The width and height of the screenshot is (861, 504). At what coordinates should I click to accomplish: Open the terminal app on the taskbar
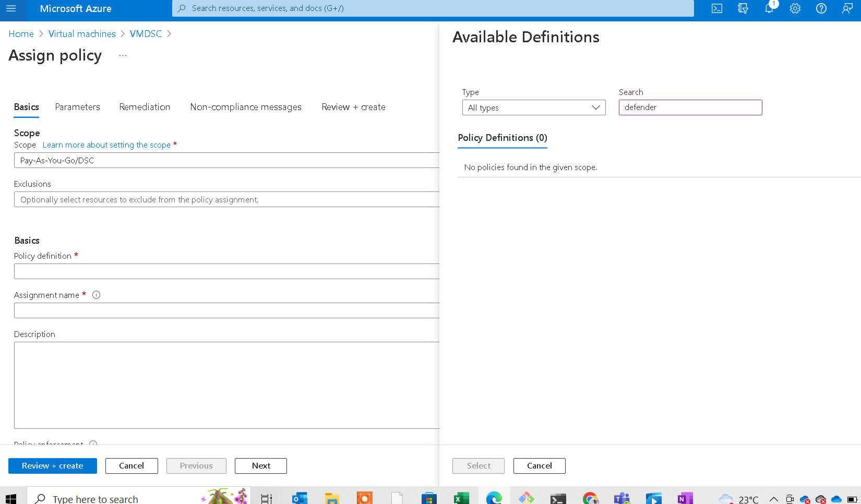tap(558, 498)
